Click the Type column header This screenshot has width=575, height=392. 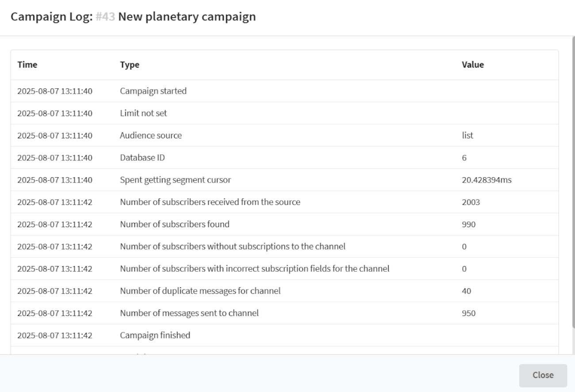[x=130, y=65]
